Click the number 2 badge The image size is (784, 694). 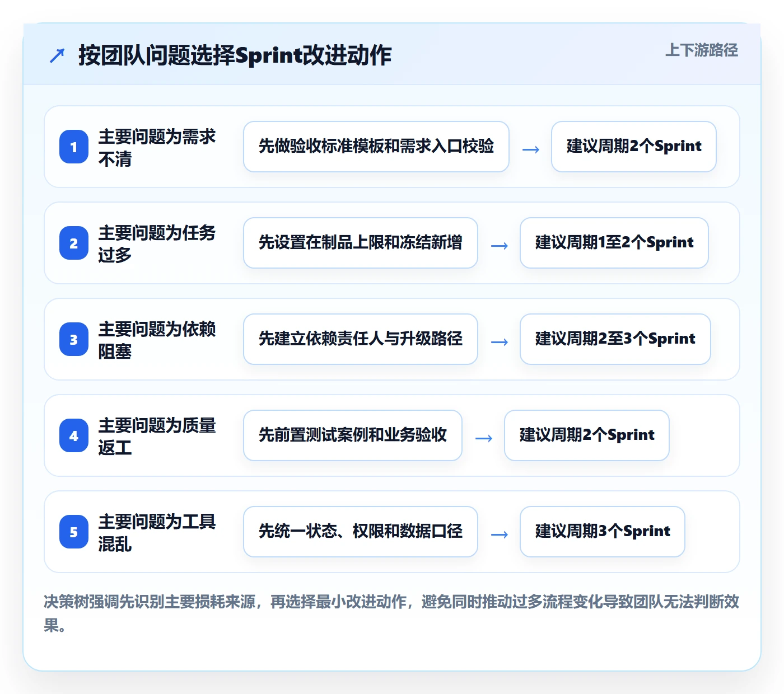[74, 243]
